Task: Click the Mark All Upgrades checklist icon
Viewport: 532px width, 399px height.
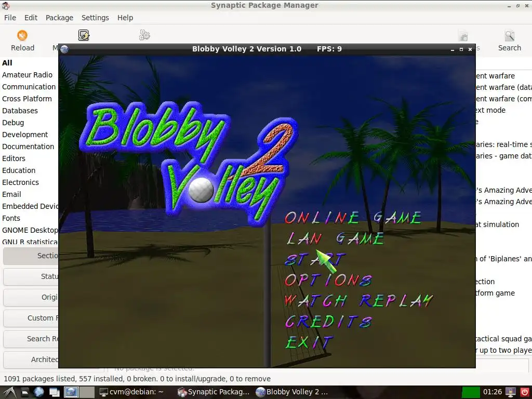Action: click(84, 35)
